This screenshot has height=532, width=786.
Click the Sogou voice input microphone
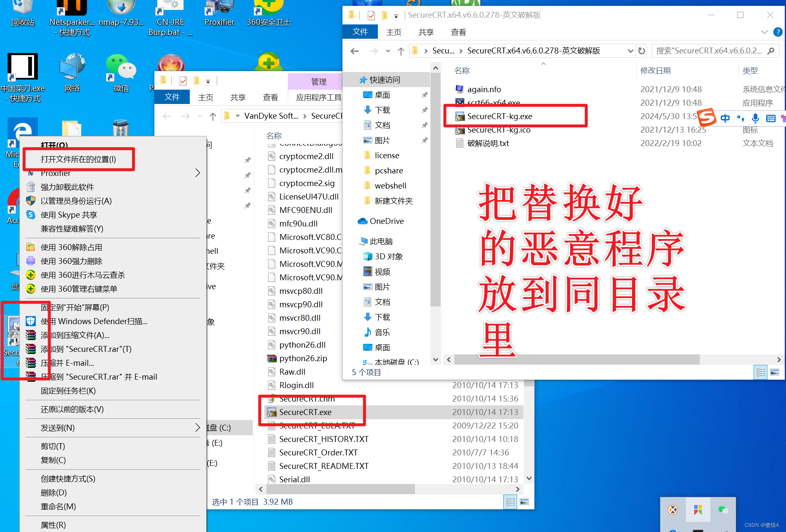[755, 118]
